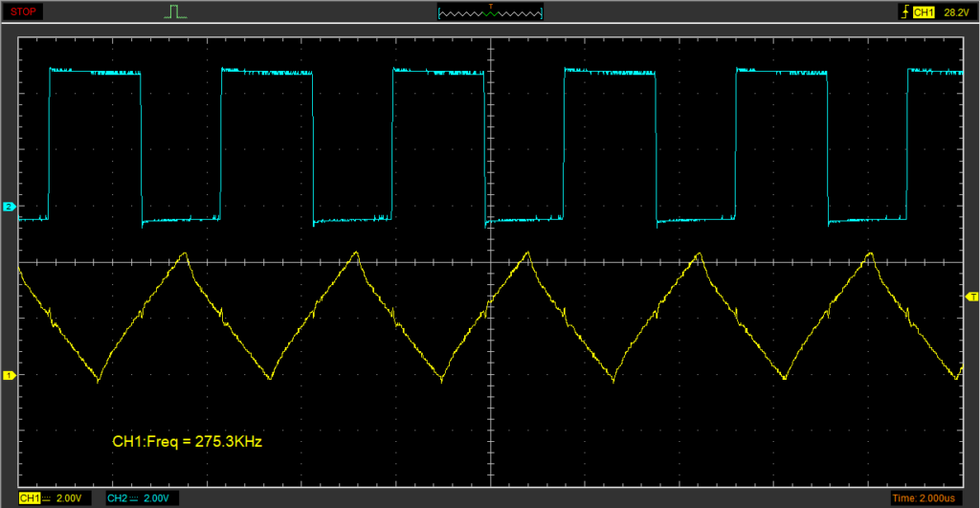Select the CH1 trigger source label
Viewport: 980px width, 508px height.
[x=923, y=12]
